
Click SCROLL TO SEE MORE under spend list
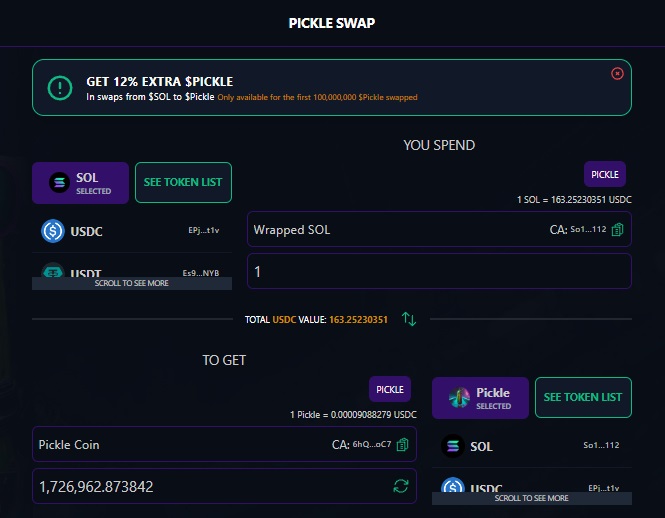pos(132,283)
